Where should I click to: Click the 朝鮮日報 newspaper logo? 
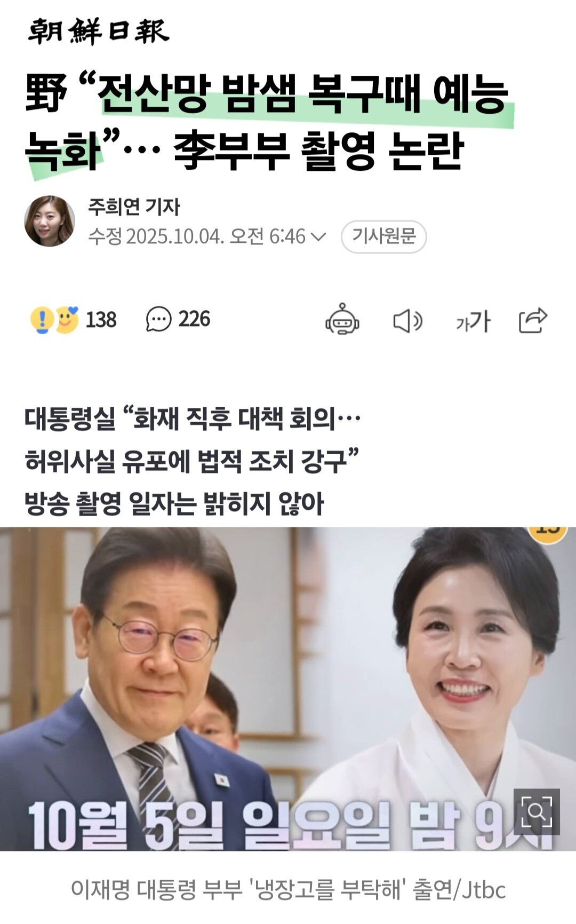pos(98,31)
